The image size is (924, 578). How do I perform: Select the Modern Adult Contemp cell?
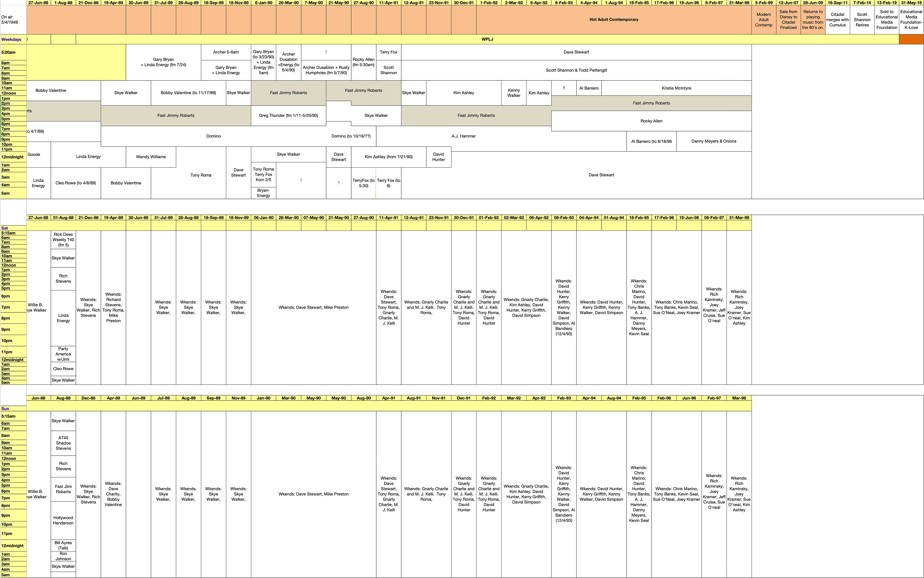[x=763, y=20]
